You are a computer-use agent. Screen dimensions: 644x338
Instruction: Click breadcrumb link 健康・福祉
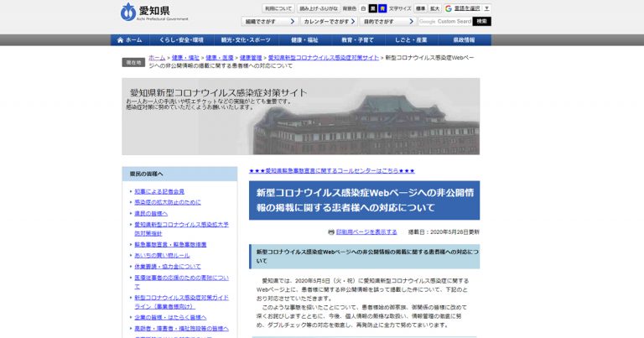[x=185, y=58]
